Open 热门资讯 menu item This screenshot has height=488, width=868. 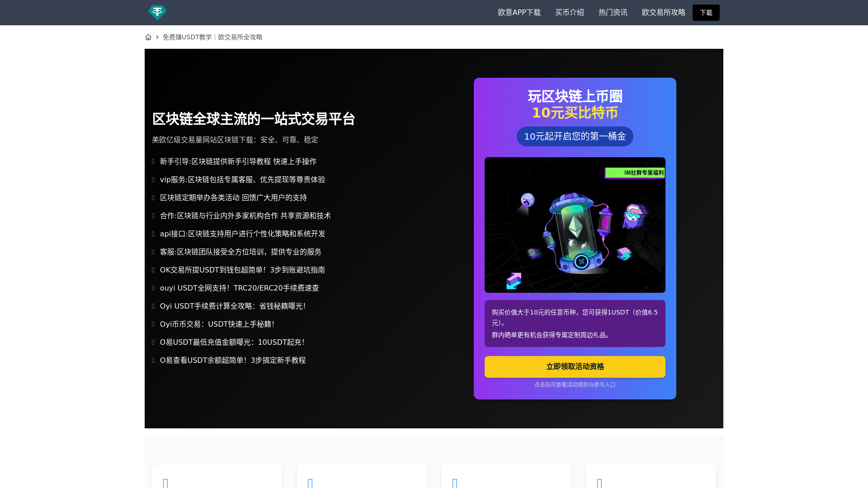pyautogui.click(x=613, y=13)
